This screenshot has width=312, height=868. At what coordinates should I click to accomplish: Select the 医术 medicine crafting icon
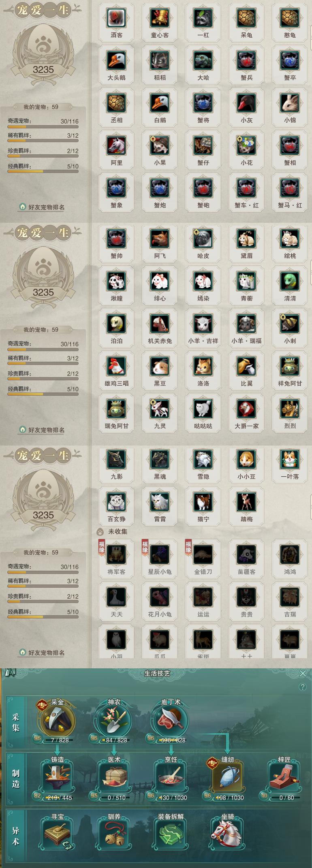(x=114, y=777)
